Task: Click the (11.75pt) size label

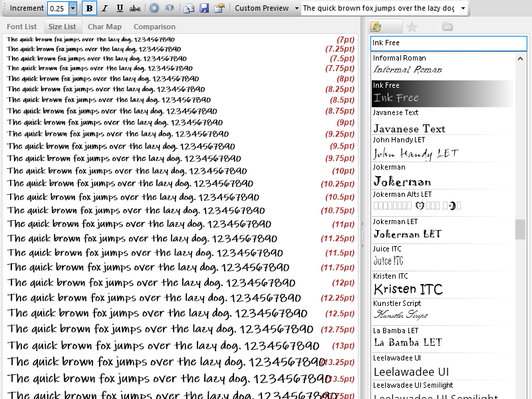Action: pos(338,268)
